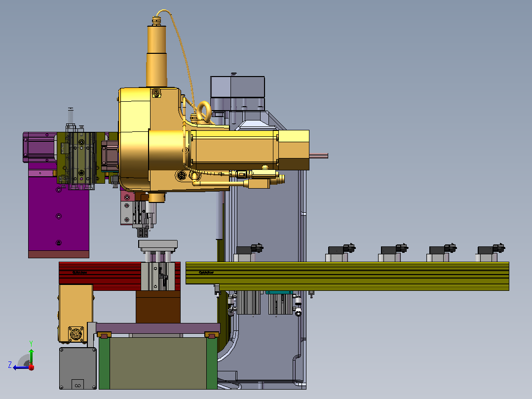Select the tan box with round connector
Viewport: 532px width, 399px height.
[x=76, y=313]
